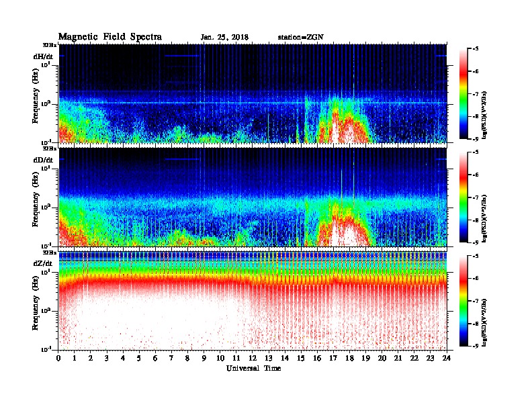
Task: Click hour tick label "11" on time axis
Action: coord(236,358)
